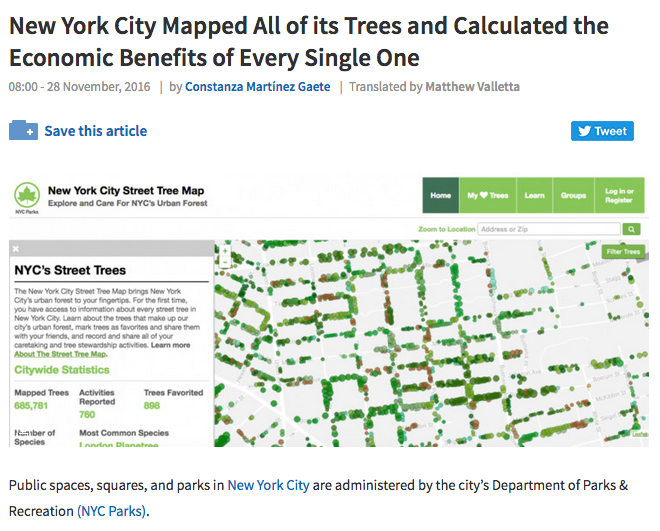
Task: Open the New York City link in the article
Action: click(x=269, y=485)
